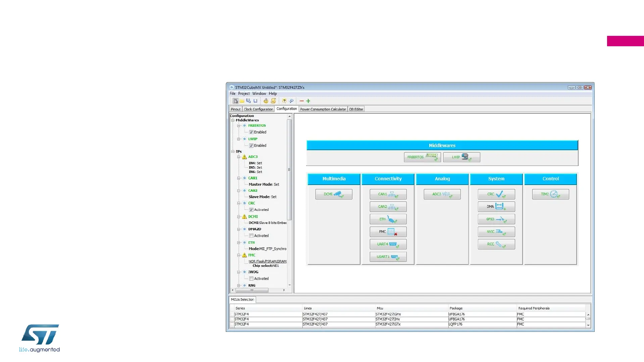Screen dimensions: 644x362
Task: Click the Open Project folder icon
Action: (242, 101)
